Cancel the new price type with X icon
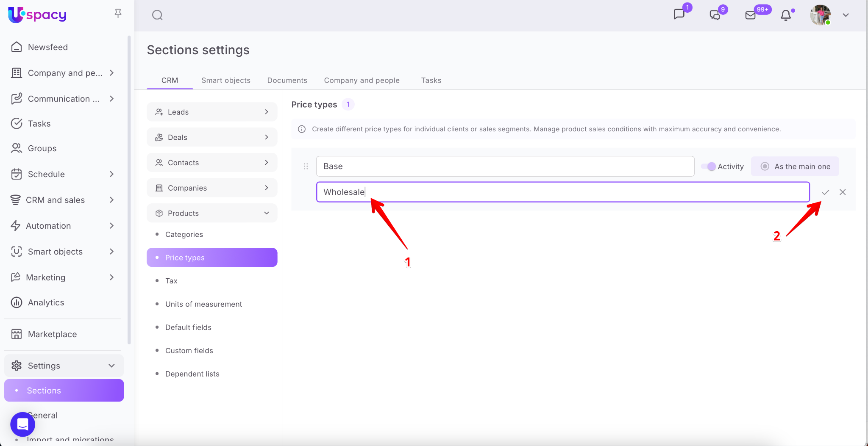The width and height of the screenshot is (868, 446). tap(843, 192)
